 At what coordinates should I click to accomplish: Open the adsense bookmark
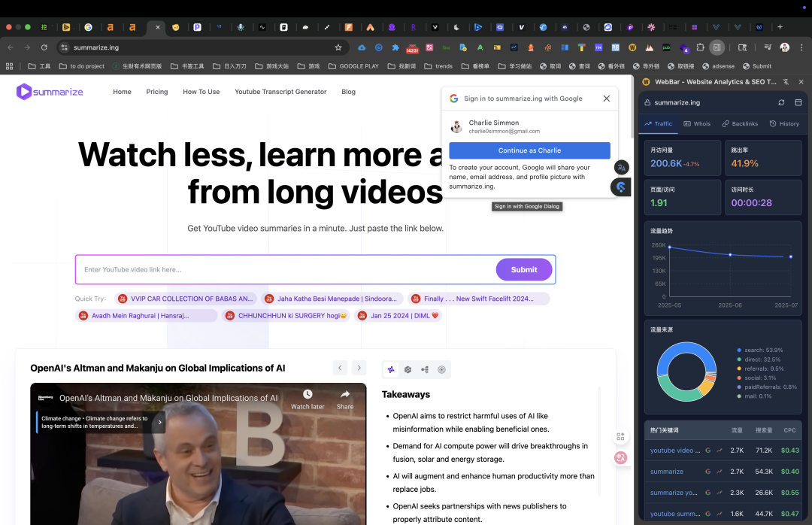click(x=718, y=66)
